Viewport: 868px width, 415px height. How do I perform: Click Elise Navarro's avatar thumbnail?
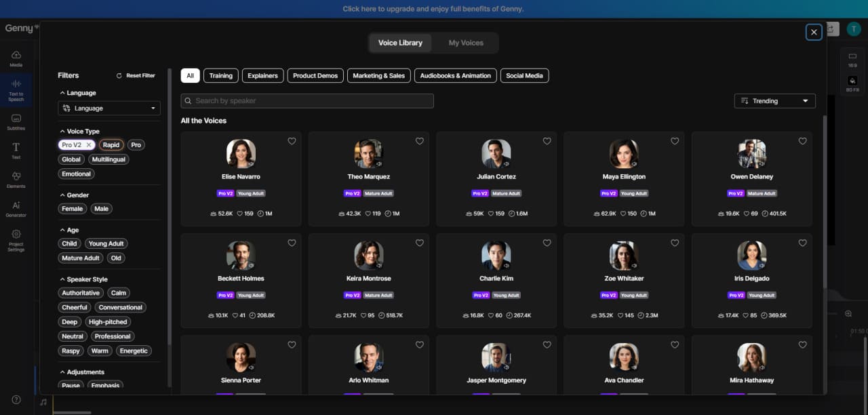[x=241, y=154]
